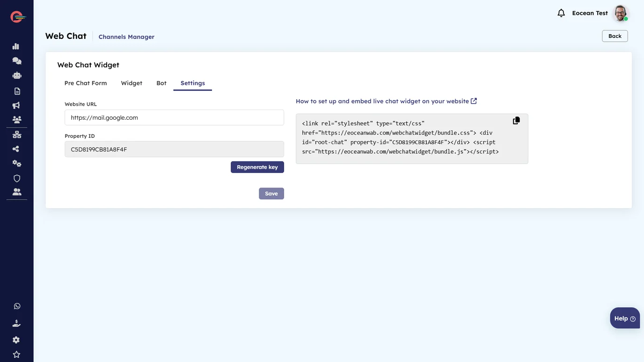Viewport: 644px width, 362px height.
Task: Click the document icon in sidebar
Action: tap(17, 91)
